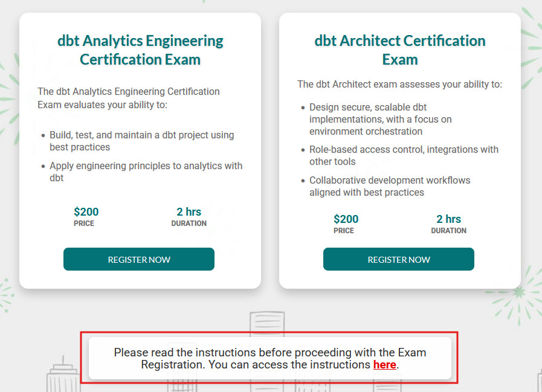The height and width of the screenshot is (392, 542).
Task: Select the 'dbt Analytics Engineering Certification Exam' heading
Action: 140,50
